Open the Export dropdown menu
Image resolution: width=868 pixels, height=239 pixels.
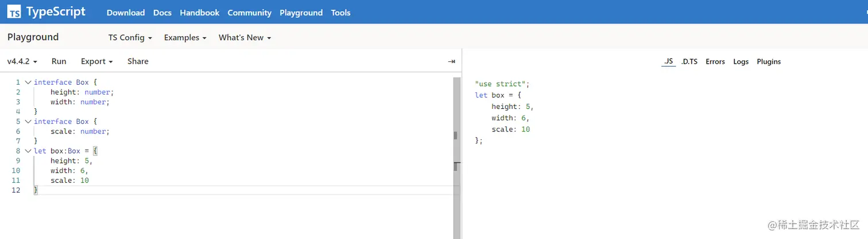coord(96,61)
